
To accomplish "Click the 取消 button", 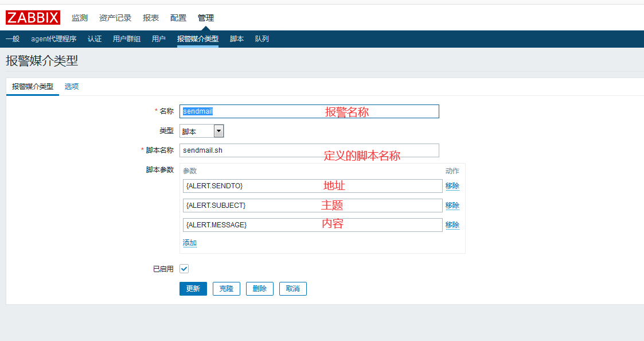I will point(293,289).
